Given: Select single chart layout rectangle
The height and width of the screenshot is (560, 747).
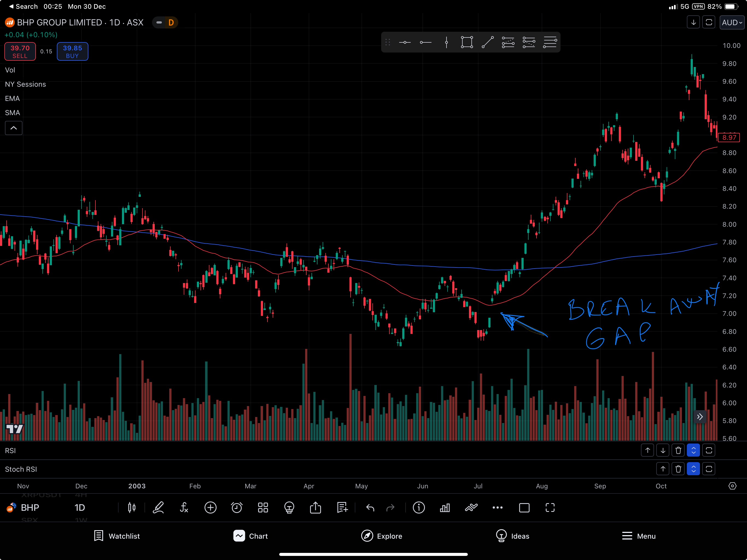Looking at the screenshot, I should 524,507.
